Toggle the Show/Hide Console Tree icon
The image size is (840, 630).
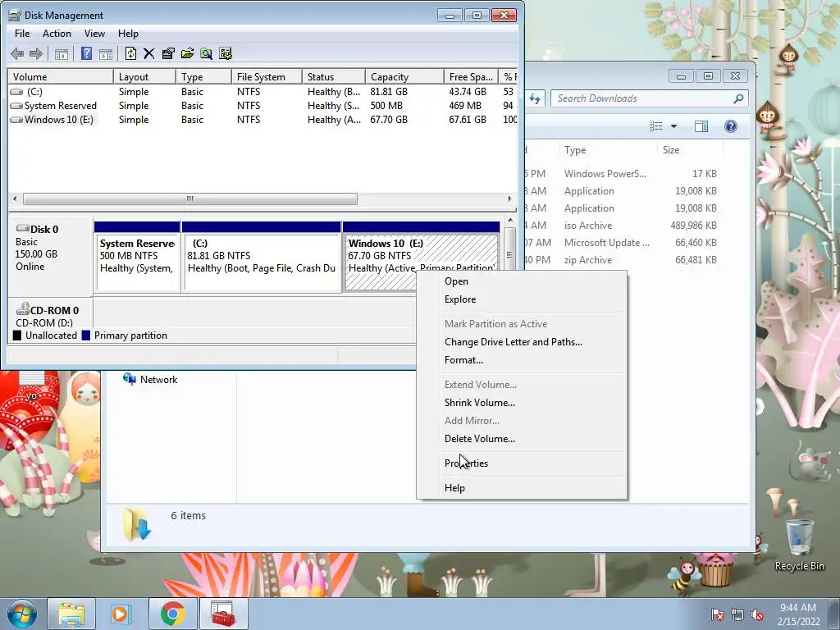pos(62,53)
